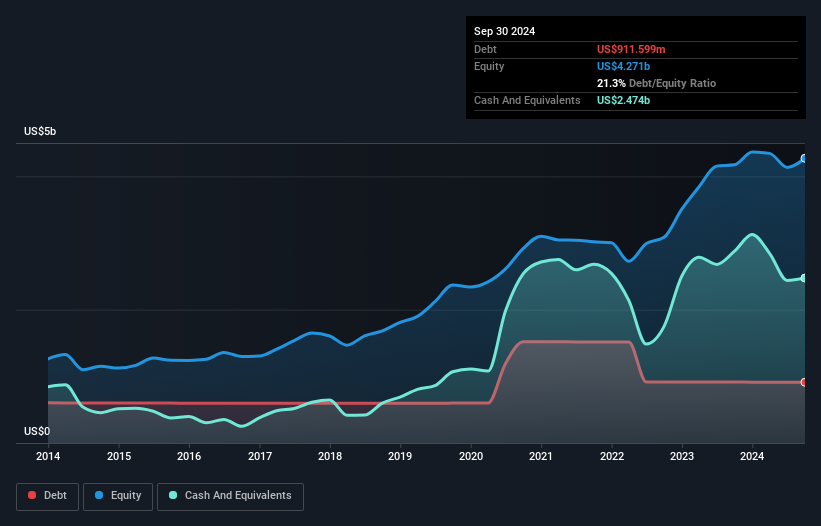Screen dimensions: 821x526
Task: Click the US$5b y-axis label
Action: pyautogui.click(x=40, y=131)
